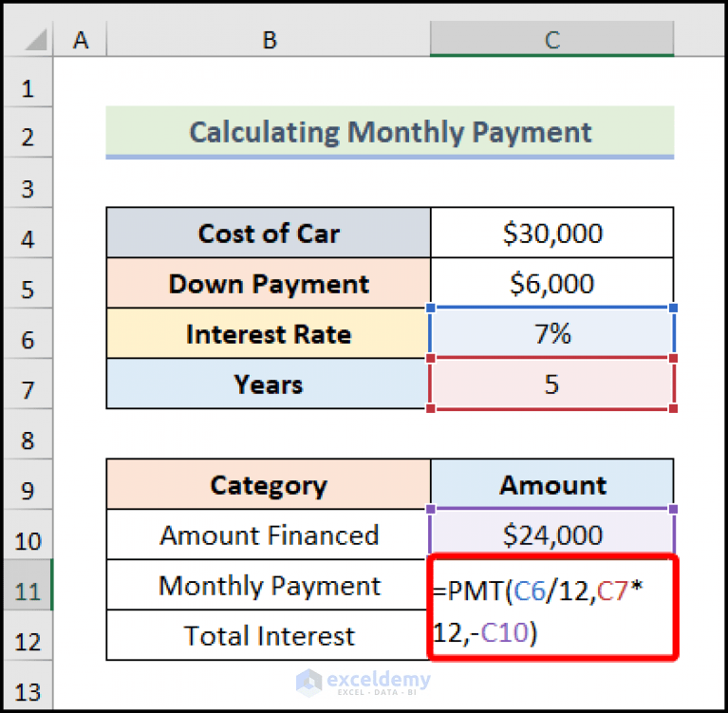Image resolution: width=728 pixels, height=713 pixels.
Task: Select row 11 header
Action: point(28,585)
